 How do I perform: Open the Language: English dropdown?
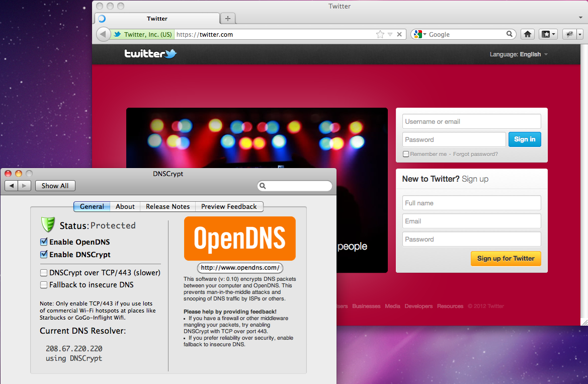[x=519, y=54]
